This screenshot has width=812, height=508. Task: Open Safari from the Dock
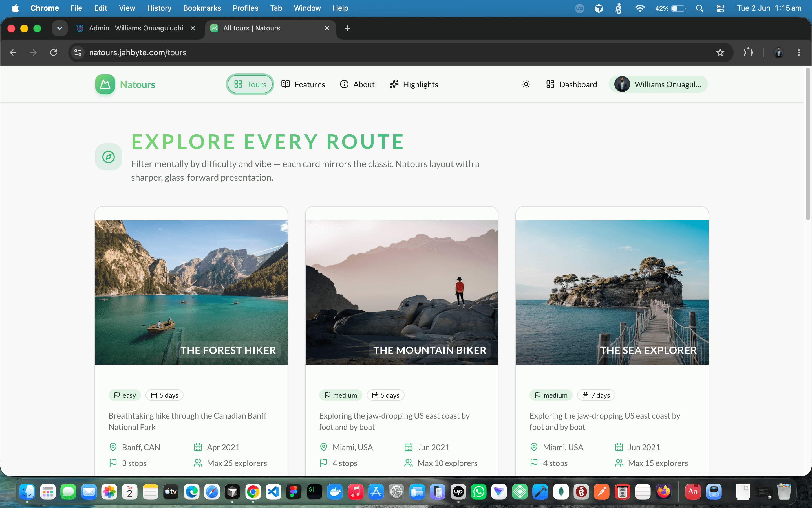click(212, 492)
